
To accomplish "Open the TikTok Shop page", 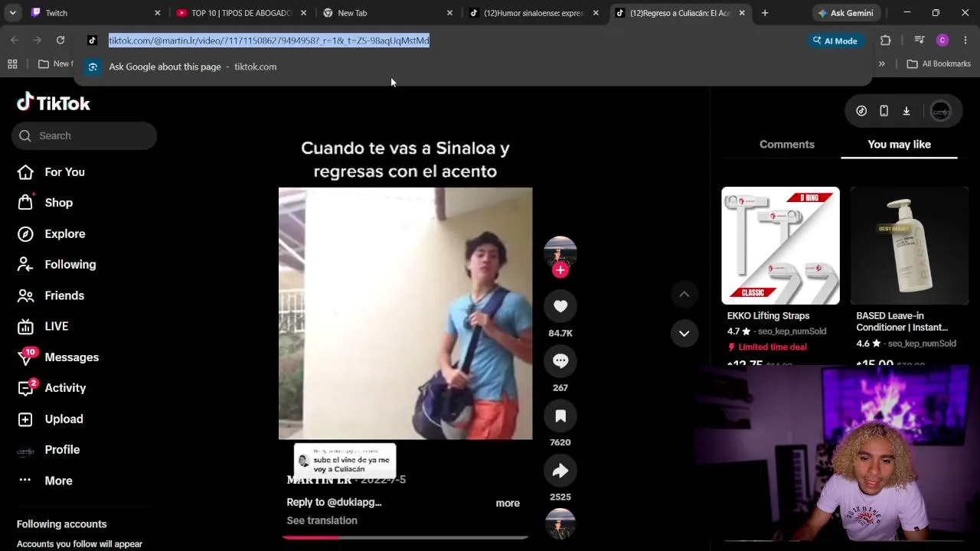I will coord(45,203).
